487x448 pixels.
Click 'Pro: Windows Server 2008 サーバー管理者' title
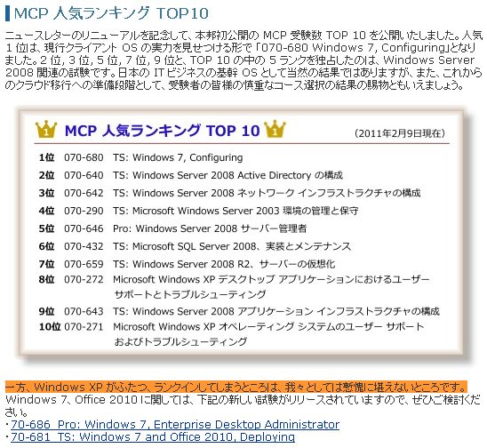[x=210, y=228]
